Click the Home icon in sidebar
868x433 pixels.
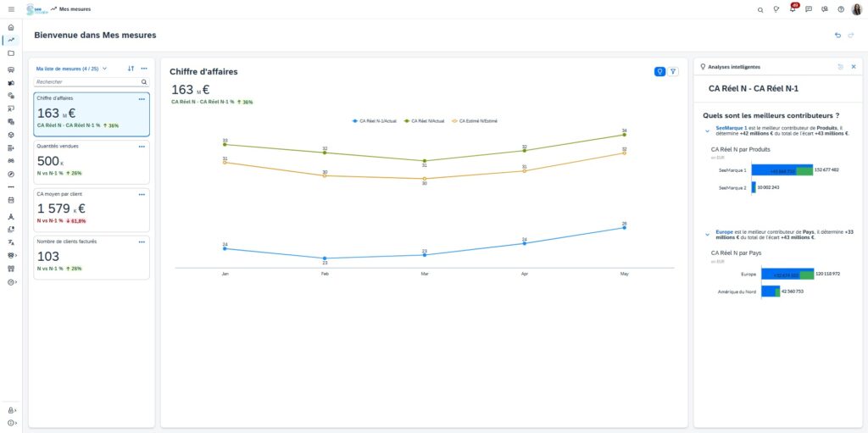coord(11,27)
